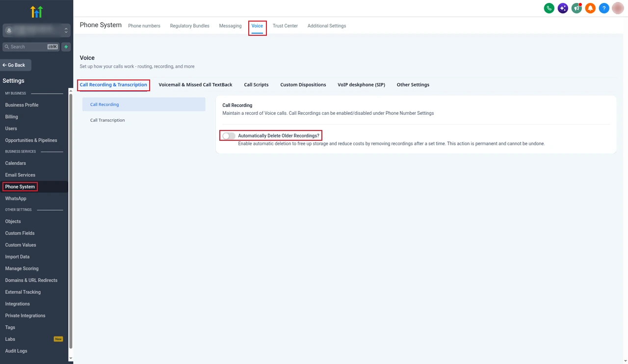Open the Additional Settings tab

tap(327, 26)
